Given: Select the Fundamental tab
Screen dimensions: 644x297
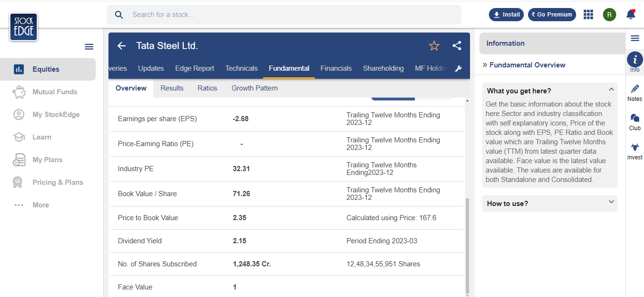Looking at the screenshot, I should pyautogui.click(x=289, y=68).
